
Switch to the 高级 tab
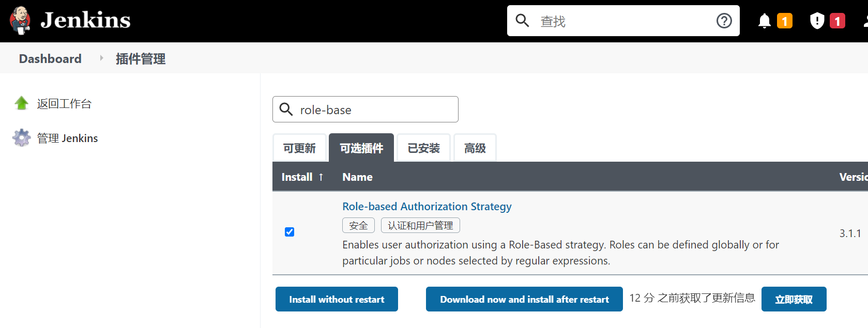475,148
